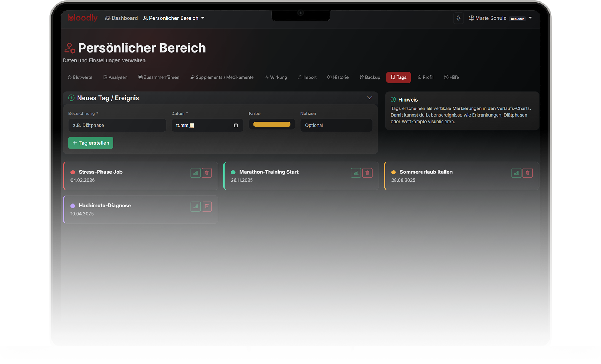Image resolution: width=601 pixels, height=364 pixels.
Task: Delete the Hashimoto-Diagnose tag
Action: (207, 207)
